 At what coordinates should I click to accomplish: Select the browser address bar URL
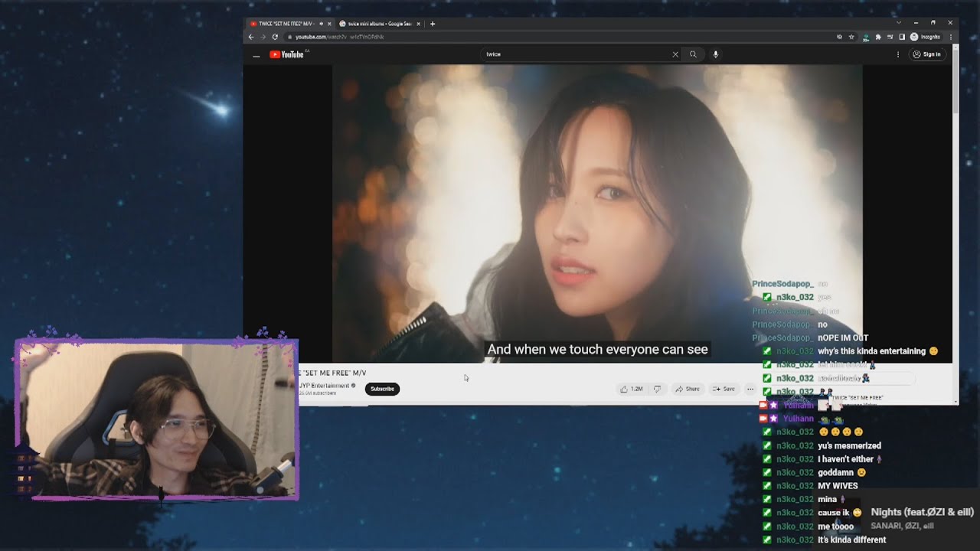point(340,37)
